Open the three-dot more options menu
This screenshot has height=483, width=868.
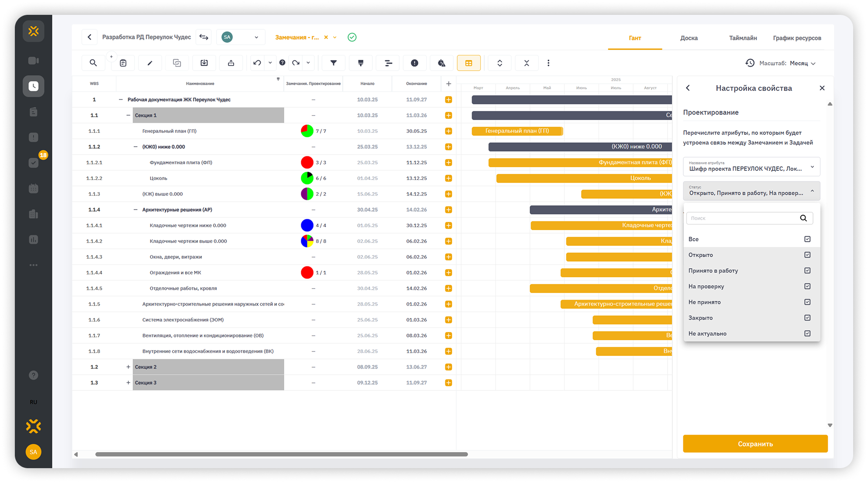(x=548, y=63)
